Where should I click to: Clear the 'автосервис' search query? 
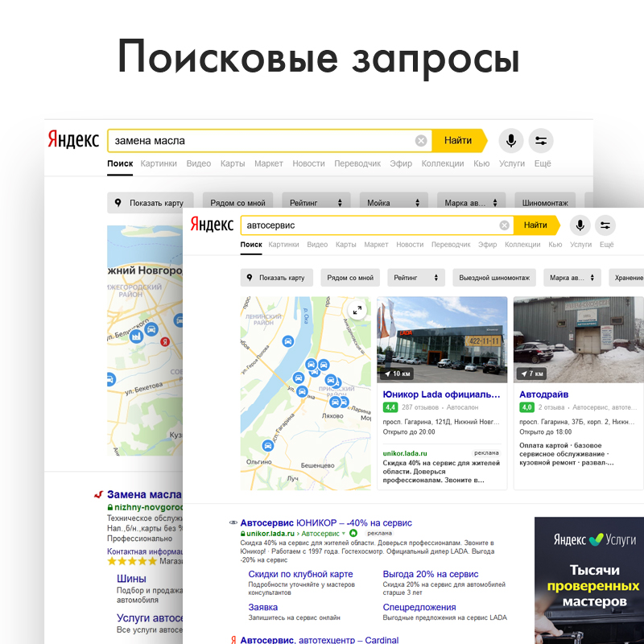[x=504, y=225]
